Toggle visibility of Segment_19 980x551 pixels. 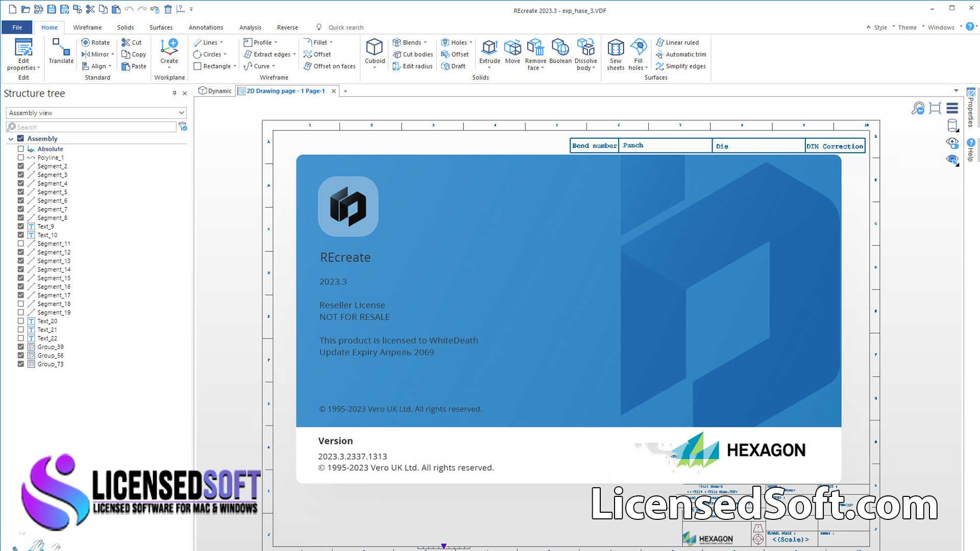point(20,312)
